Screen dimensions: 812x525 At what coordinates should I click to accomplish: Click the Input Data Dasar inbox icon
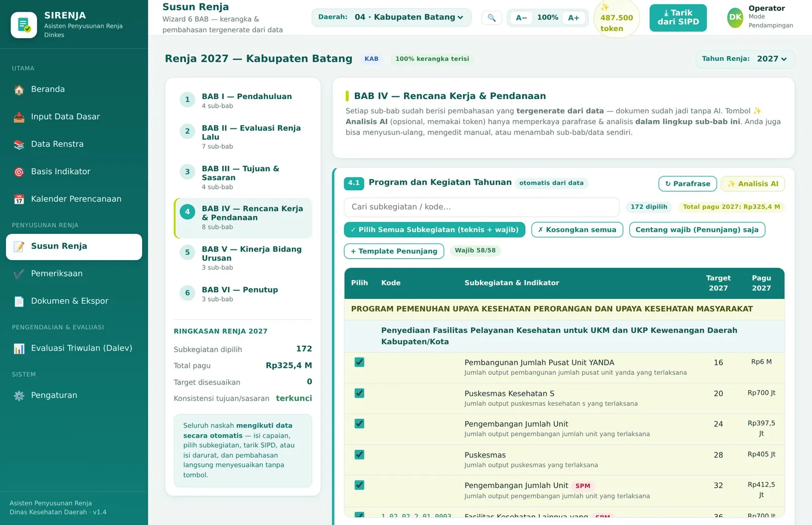coord(19,117)
